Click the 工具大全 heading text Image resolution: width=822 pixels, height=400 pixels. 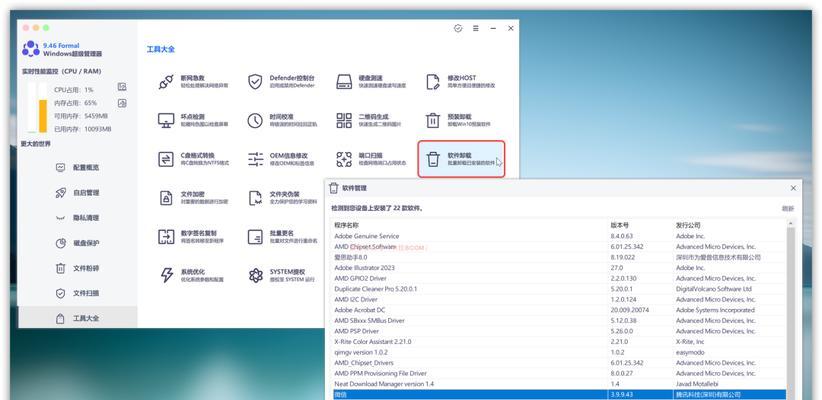pyautogui.click(x=160, y=49)
